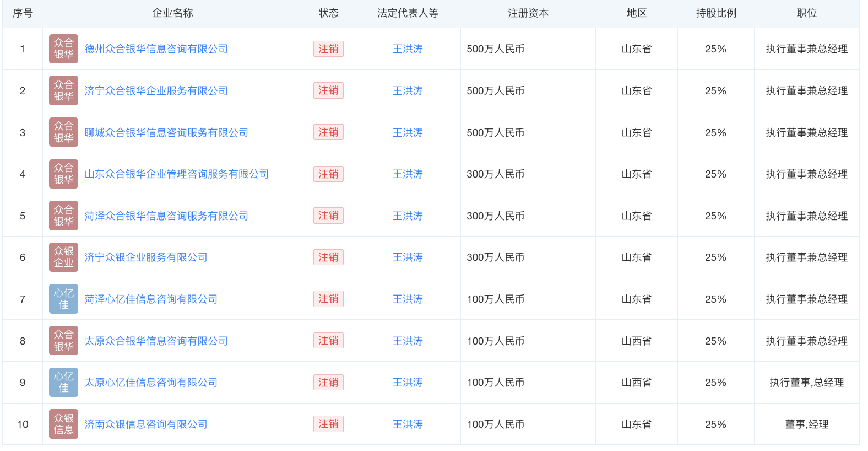The width and height of the screenshot is (868, 451).
Task: Click the 众银信息 logo icon
Action: pos(63,424)
